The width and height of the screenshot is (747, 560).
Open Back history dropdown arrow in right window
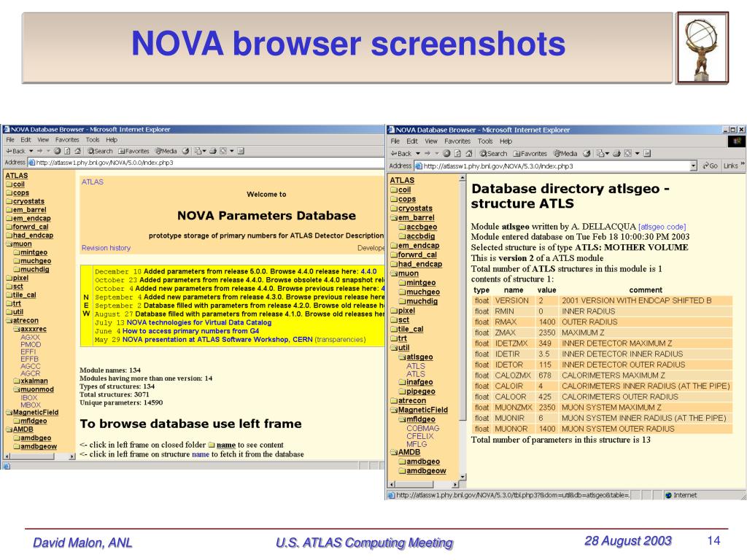pyautogui.click(x=418, y=153)
